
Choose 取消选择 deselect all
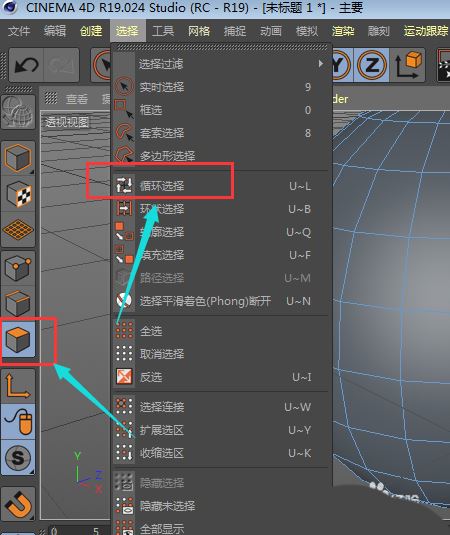pos(221,354)
